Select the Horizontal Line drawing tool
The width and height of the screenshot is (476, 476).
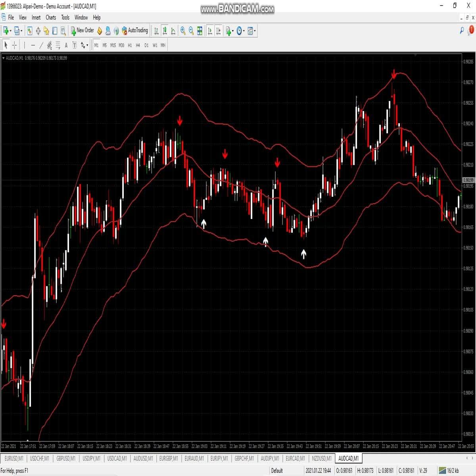(x=33, y=45)
